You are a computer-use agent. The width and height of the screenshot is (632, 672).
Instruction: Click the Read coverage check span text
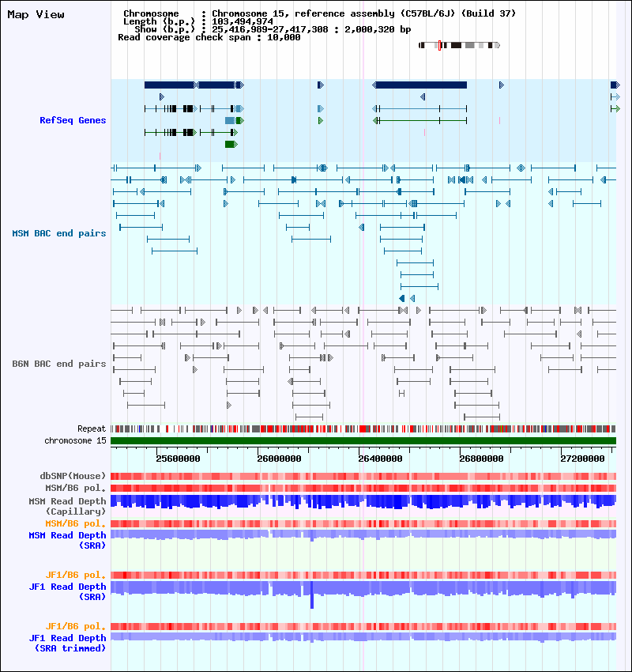[x=209, y=38]
